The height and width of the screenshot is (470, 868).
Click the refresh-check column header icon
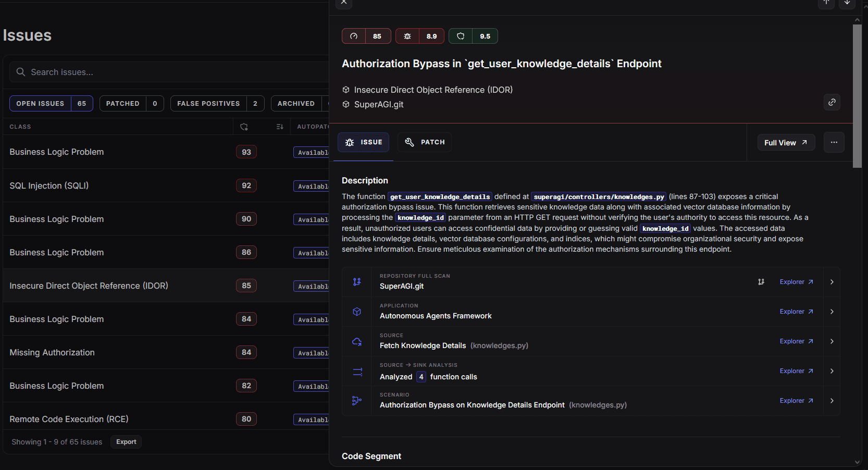click(x=244, y=127)
